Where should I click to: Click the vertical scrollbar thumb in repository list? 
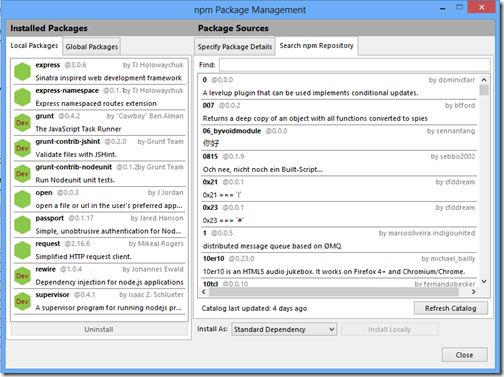484,90
